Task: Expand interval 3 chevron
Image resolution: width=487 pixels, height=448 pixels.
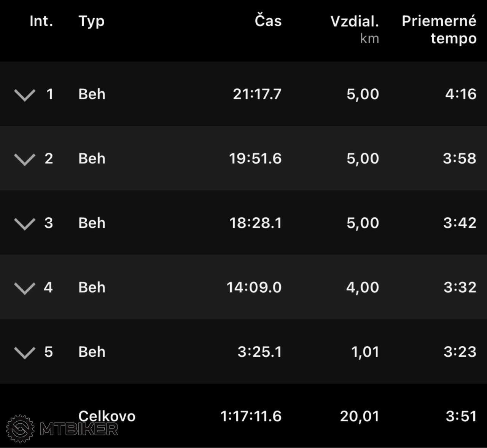Action: click(25, 224)
